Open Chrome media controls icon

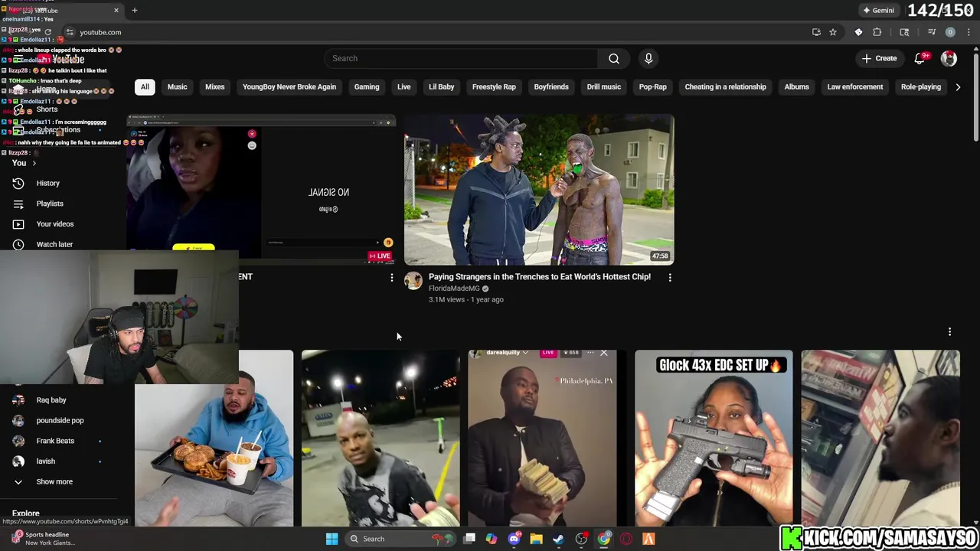coord(932,32)
